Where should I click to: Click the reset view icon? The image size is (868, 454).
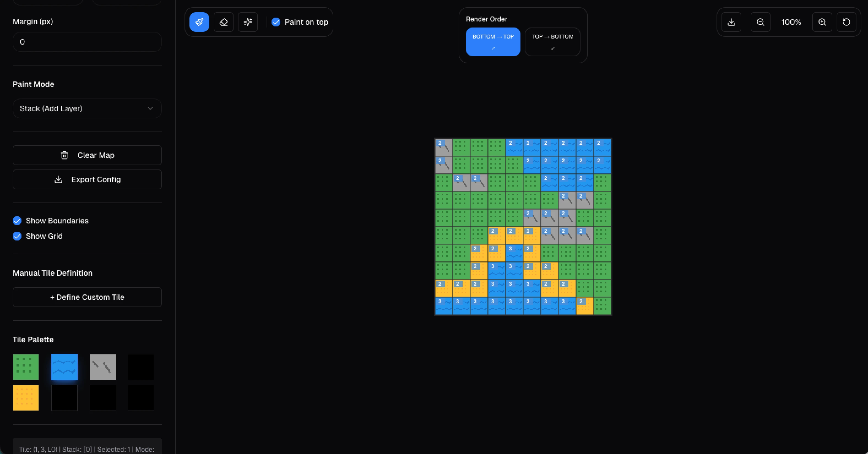point(846,22)
